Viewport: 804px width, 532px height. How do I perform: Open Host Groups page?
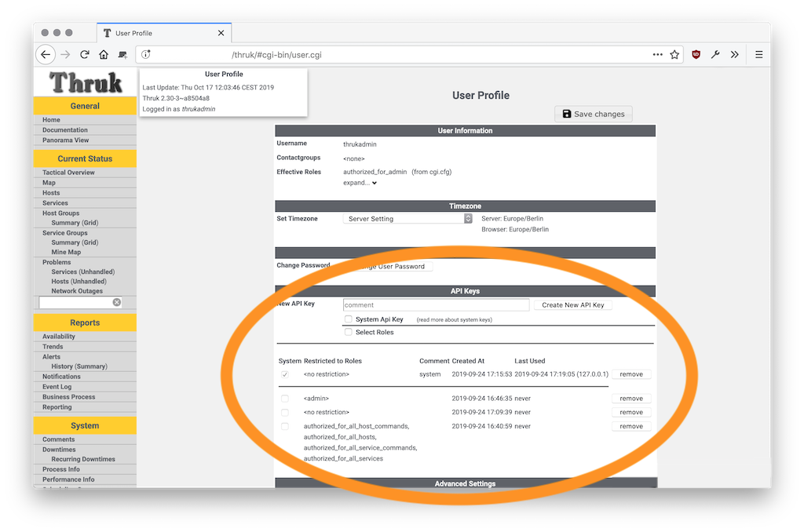pos(61,213)
